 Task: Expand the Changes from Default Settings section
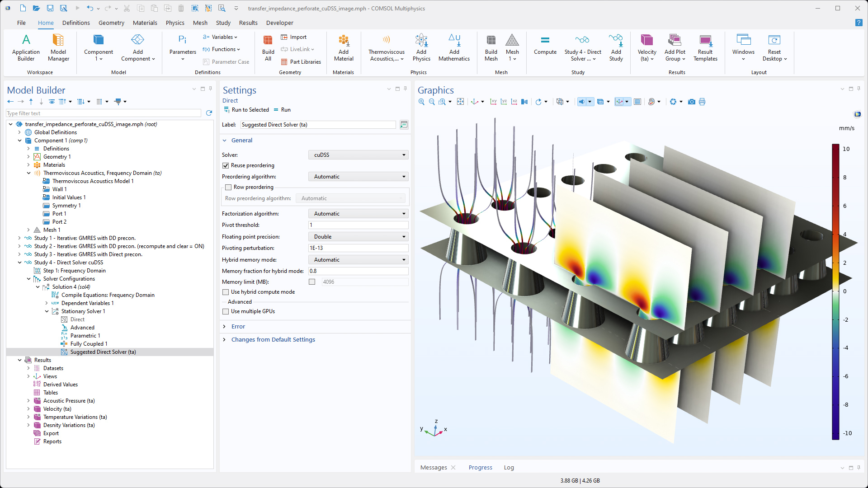tap(273, 340)
